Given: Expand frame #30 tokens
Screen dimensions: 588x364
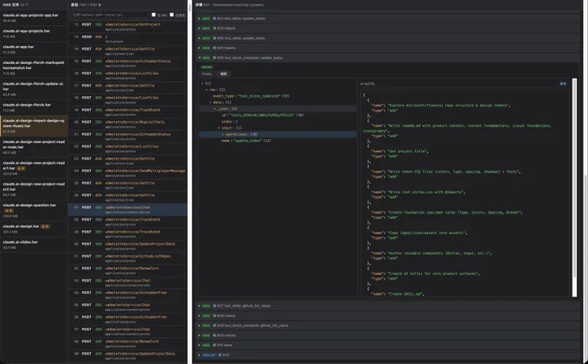Looking at the screenshot, I should coord(387,335).
